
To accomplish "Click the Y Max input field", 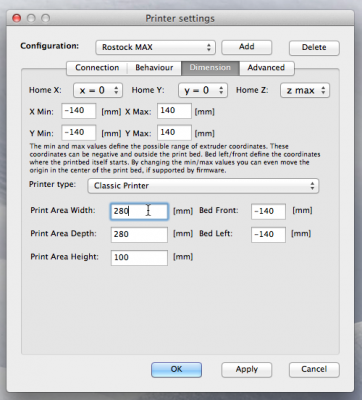I will (174, 133).
